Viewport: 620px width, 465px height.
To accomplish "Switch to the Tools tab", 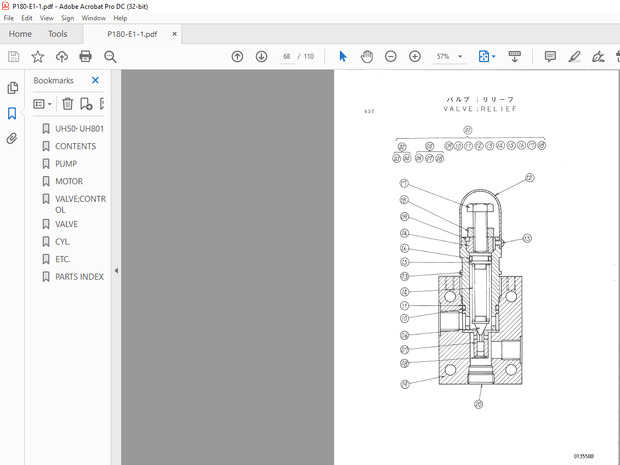I will pyautogui.click(x=58, y=34).
